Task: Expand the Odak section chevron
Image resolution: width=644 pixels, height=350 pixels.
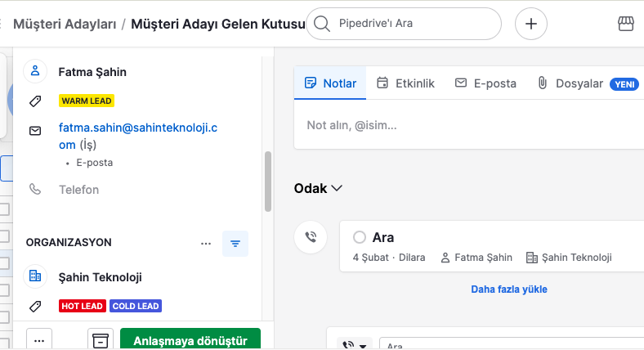Action: tap(338, 188)
